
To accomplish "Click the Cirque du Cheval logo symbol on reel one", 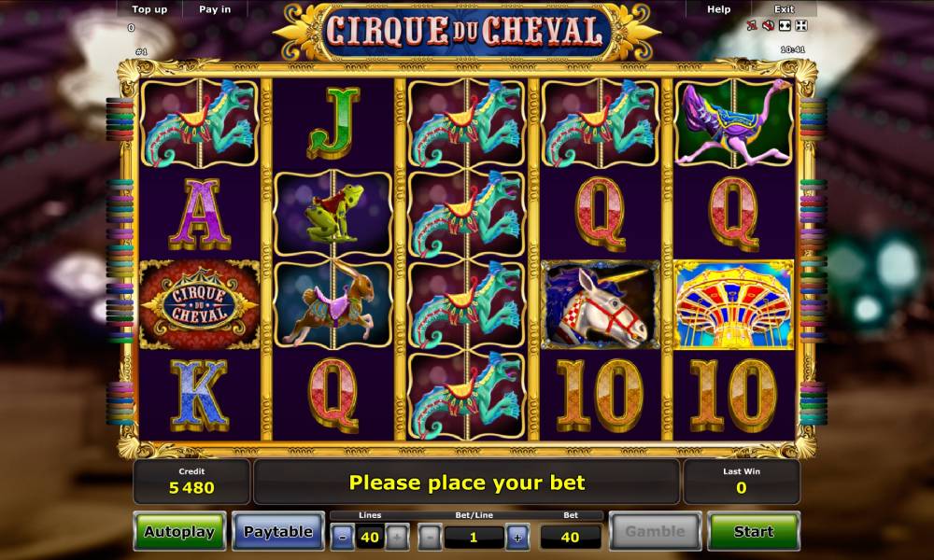I will (x=200, y=304).
